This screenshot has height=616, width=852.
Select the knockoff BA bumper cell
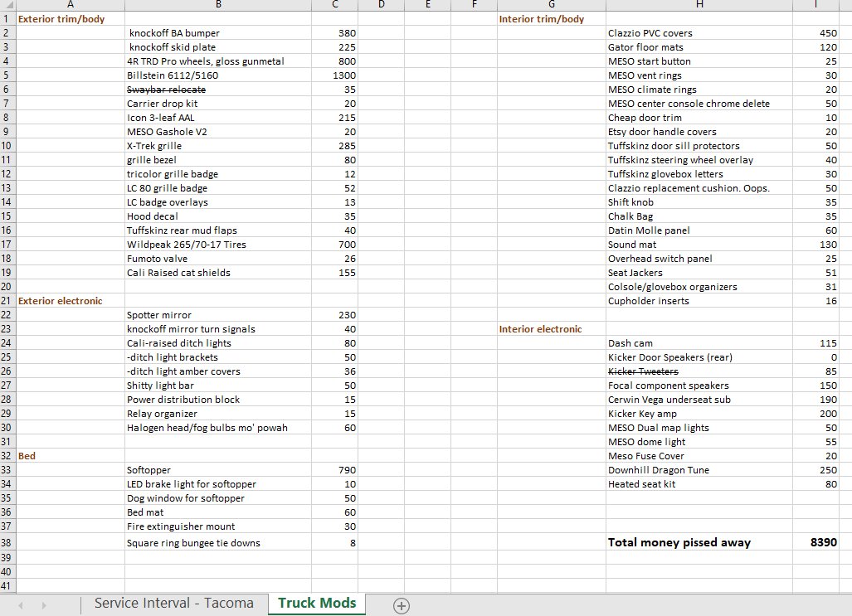(x=218, y=33)
